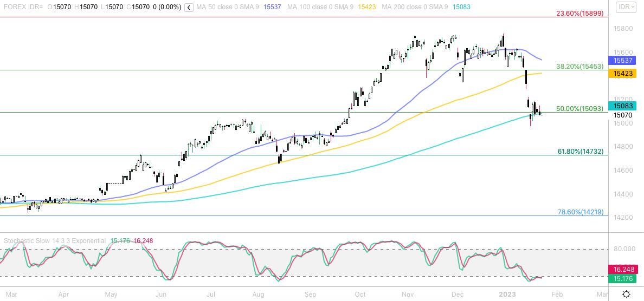Viewport: 644px width, 301px height.
Task: Collapse the legend with the chevron arrow button
Action: [x=189, y=7]
